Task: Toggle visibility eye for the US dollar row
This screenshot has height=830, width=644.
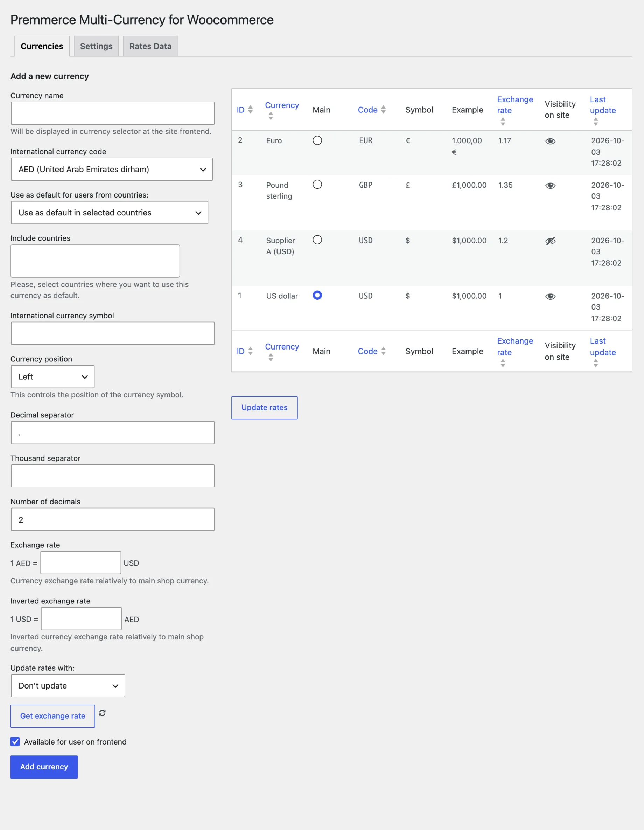Action: point(550,297)
